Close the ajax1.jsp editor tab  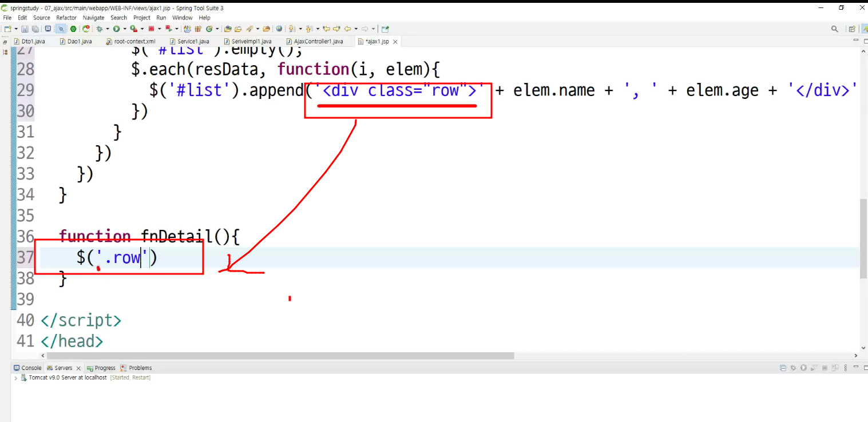click(395, 42)
